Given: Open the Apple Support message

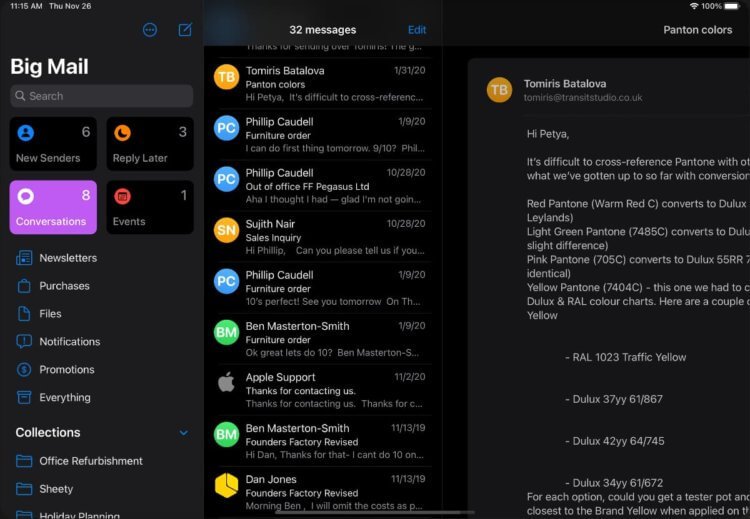Looking at the screenshot, I should [322, 391].
